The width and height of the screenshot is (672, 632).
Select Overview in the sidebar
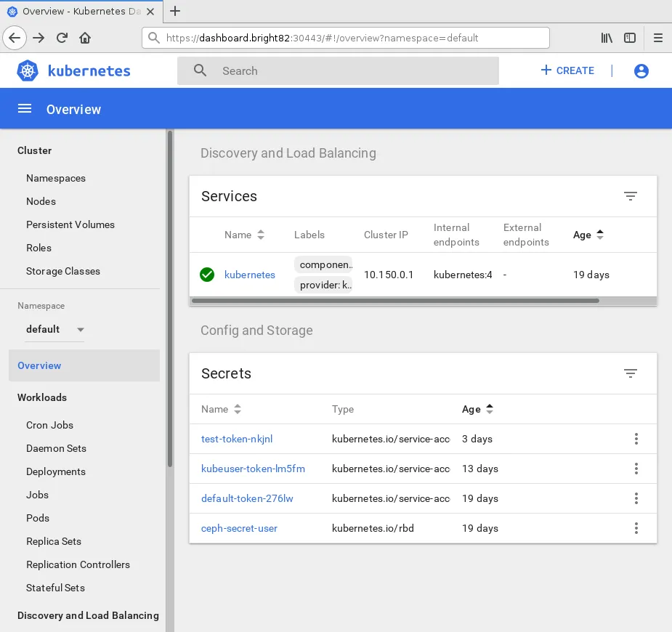tap(84, 365)
